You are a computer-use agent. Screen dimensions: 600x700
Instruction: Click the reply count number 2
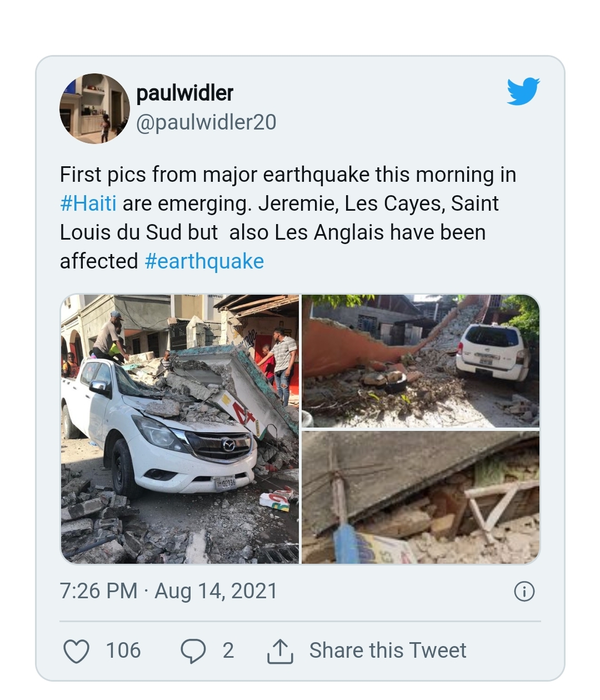228,651
